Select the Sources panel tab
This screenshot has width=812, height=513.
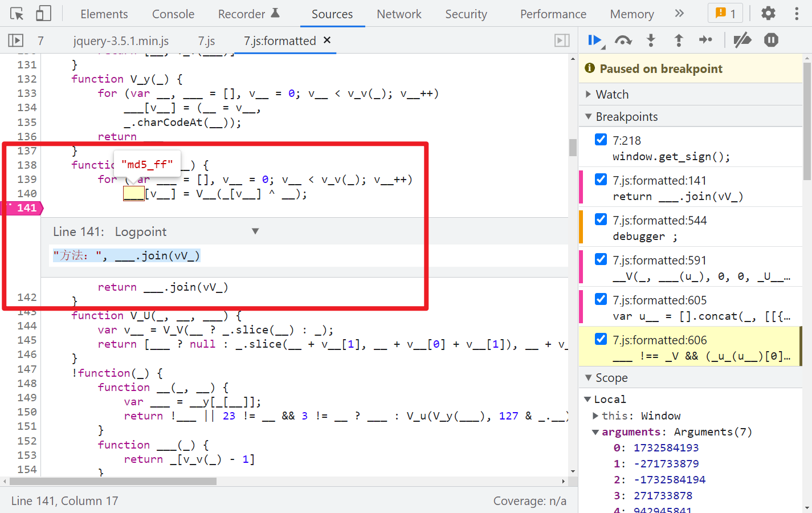[332, 14]
